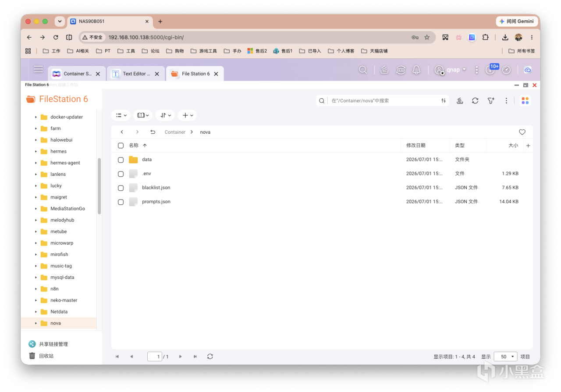The width and height of the screenshot is (561, 392).
Task: Expand the n8n folder arrow
Action: point(36,289)
